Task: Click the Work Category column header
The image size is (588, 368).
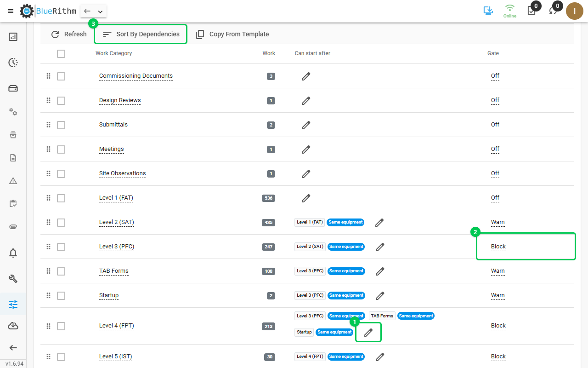Action: [113, 53]
